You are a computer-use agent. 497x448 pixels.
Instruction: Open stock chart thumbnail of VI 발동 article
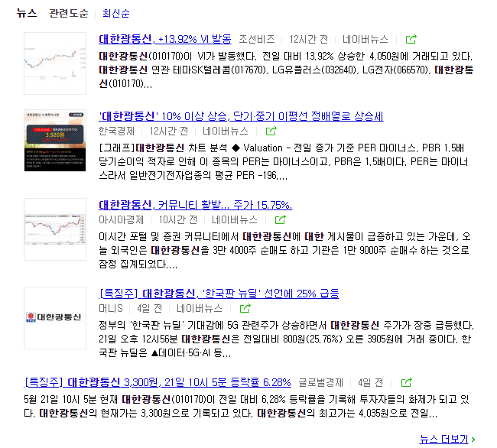click(x=55, y=63)
